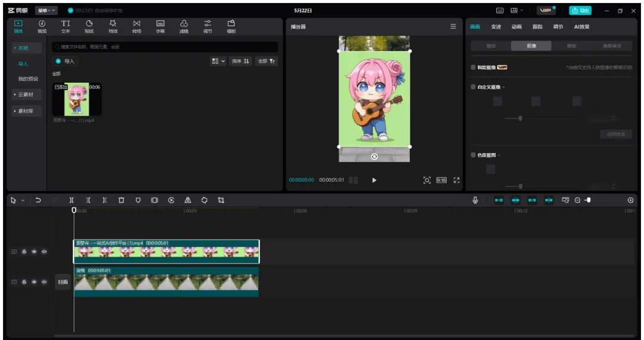Open the 排序 sort dropdown

pyautogui.click(x=240, y=61)
